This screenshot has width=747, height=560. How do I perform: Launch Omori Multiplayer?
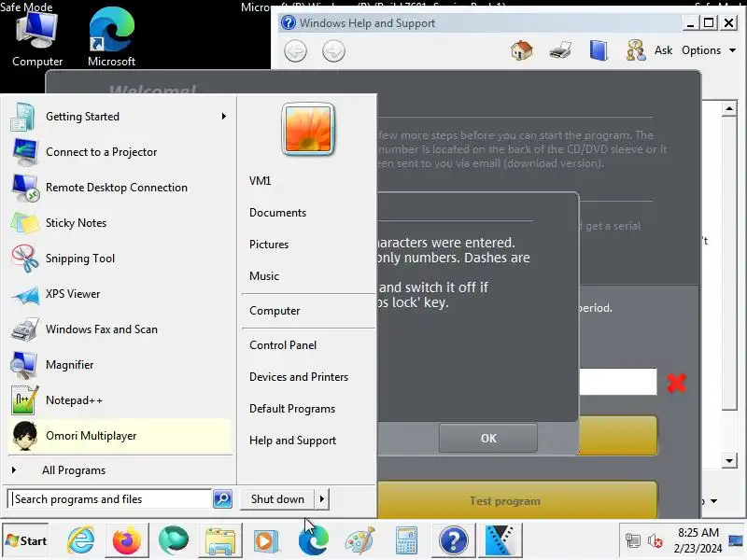coord(120,436)
